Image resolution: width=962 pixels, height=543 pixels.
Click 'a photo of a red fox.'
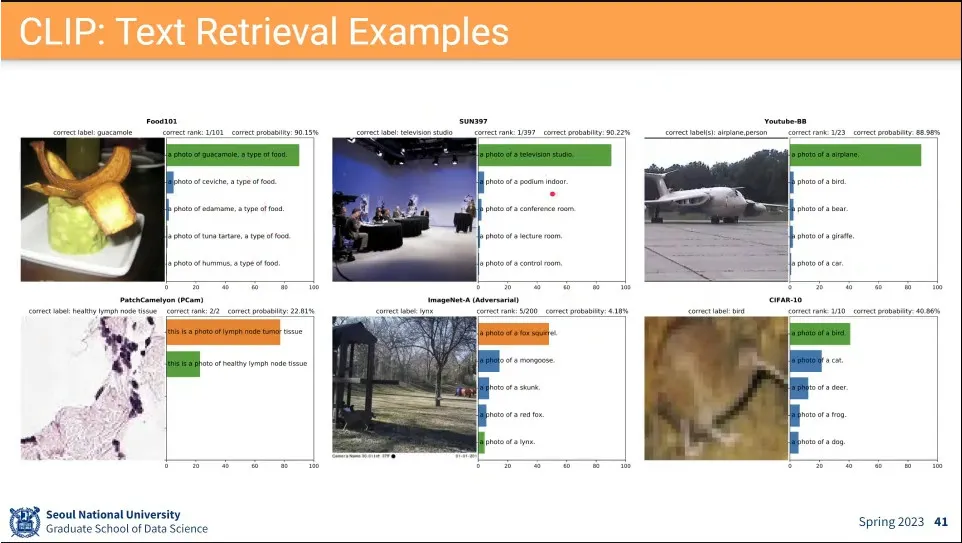coord(511,415)
